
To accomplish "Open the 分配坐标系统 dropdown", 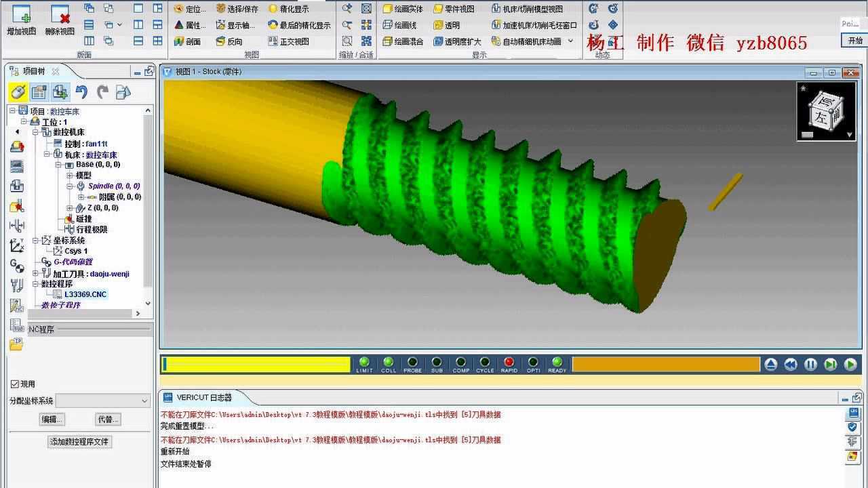I will (x=144, y=401).
